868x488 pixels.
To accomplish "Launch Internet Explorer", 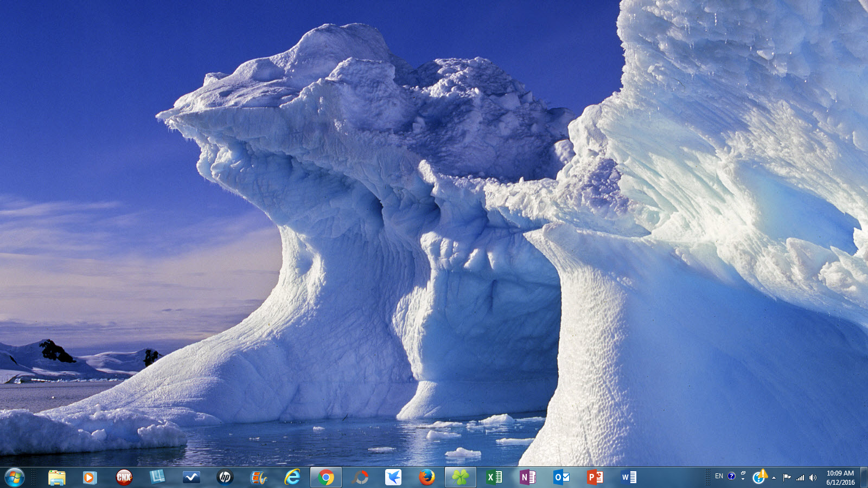I will pyautogui.click(x=292, y=477).
